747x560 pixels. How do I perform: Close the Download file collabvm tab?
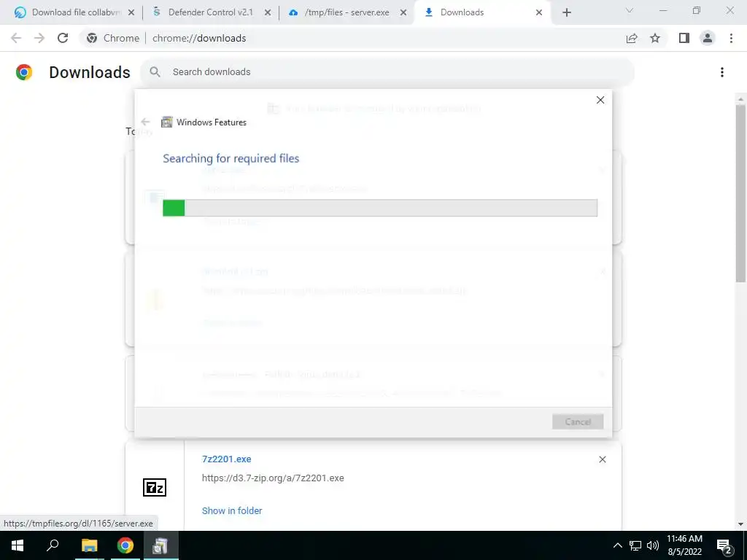click(131, 12)
